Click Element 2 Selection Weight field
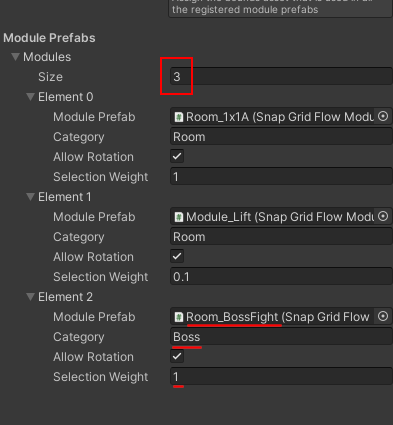Viewport: 393px width, 425px height. pyautogui.click(x=281, y=376)
